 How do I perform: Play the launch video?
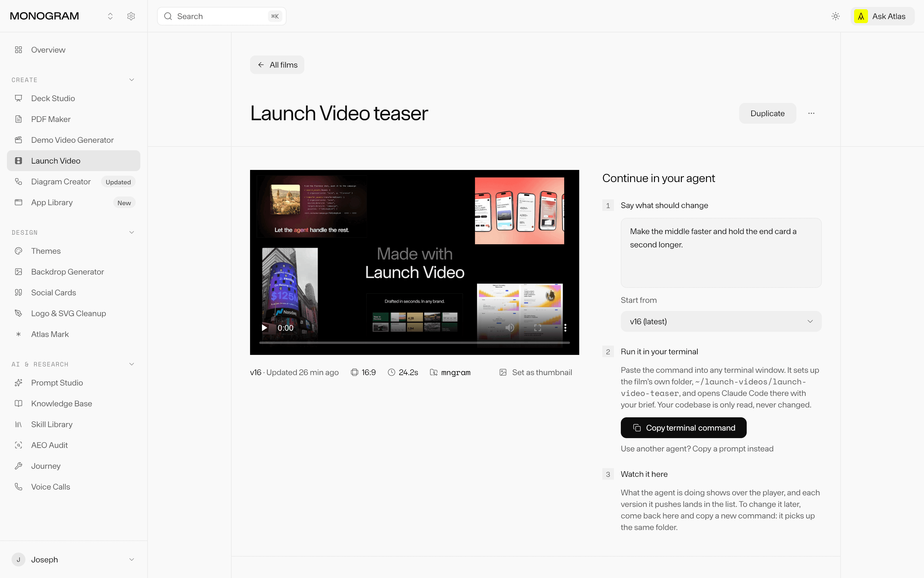(x=264, y=328)
